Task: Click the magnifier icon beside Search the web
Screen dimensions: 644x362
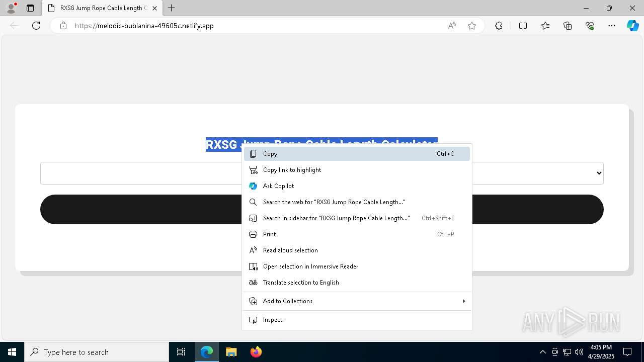Action: (x=253, y=202)
